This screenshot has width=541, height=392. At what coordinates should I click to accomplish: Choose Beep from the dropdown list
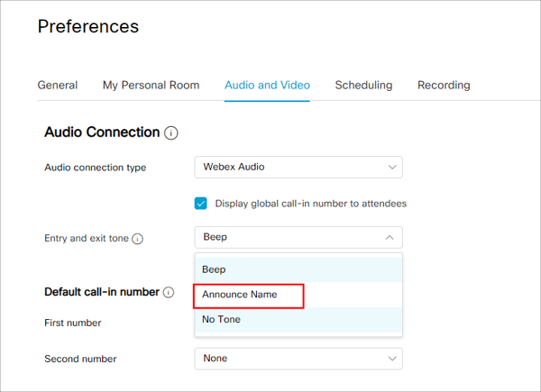click(x=298, y=269)
